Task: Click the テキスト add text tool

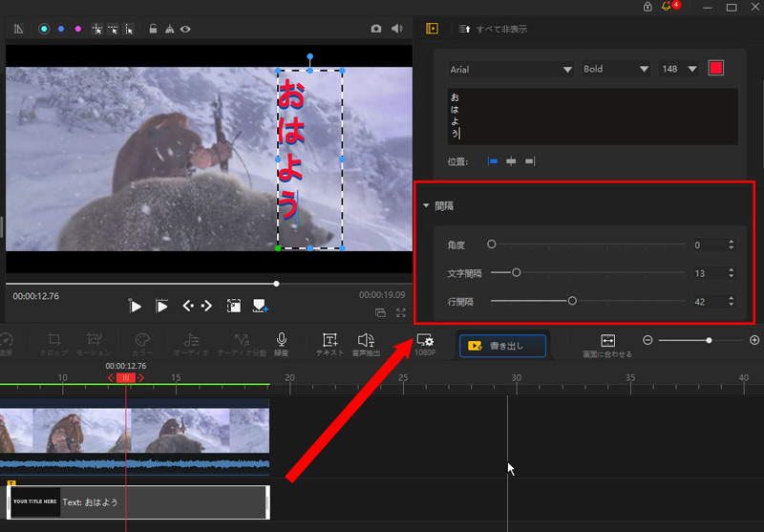Action: 329,344
